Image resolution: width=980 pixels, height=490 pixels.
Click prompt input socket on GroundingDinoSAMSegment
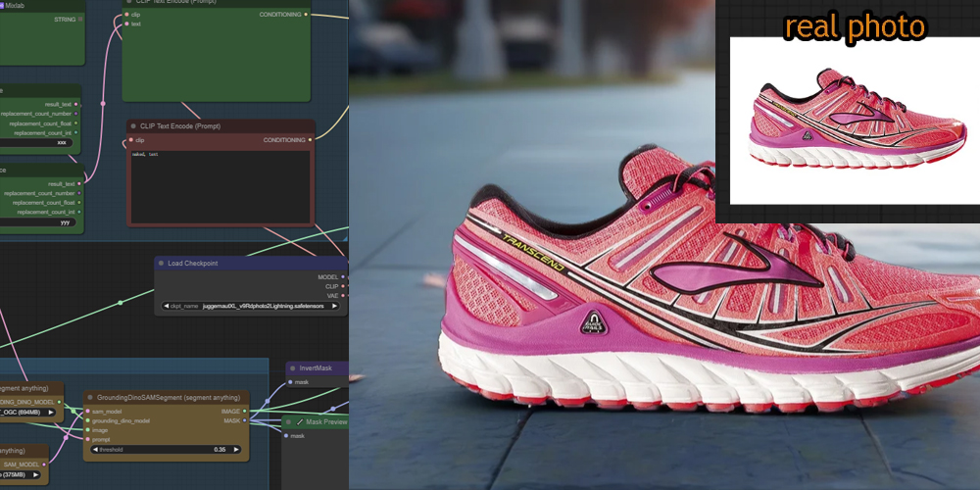(87, 439)
